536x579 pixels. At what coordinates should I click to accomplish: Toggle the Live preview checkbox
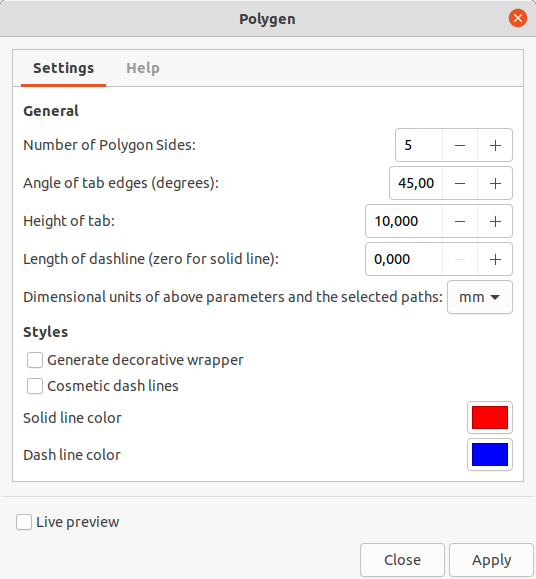[24, 522]
